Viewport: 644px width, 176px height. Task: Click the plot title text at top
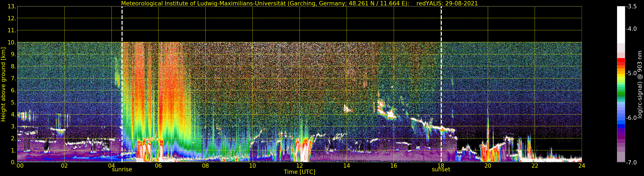(x=300, y=3)
